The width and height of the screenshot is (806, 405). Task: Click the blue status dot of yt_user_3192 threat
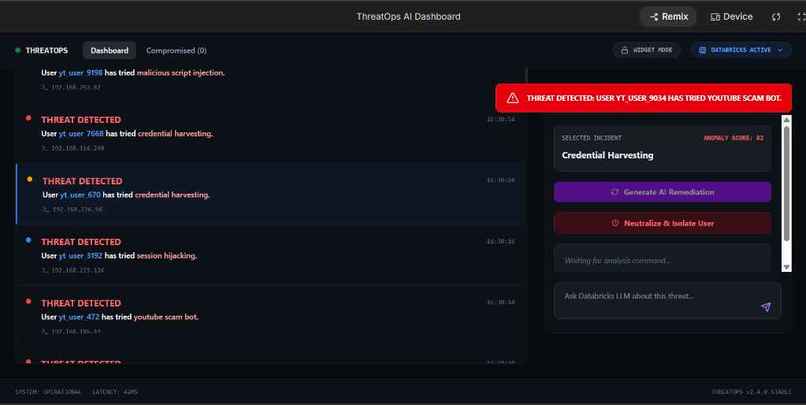click(x=29, y=240)
